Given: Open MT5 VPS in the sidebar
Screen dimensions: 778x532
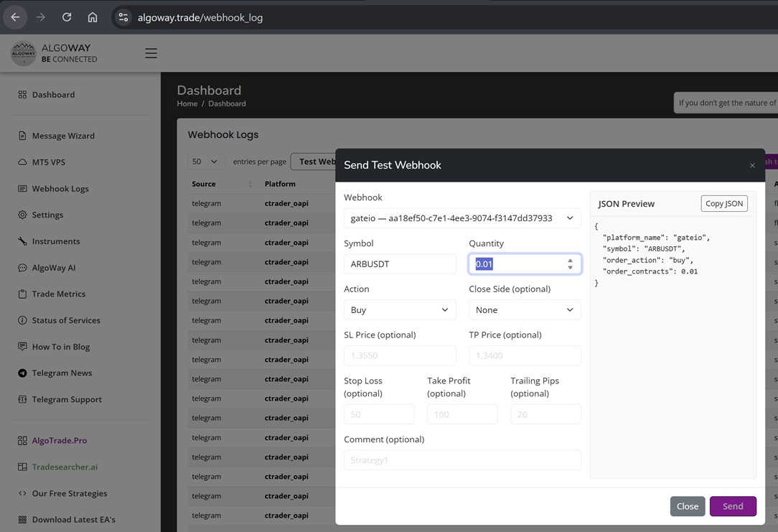Looking at the screenshot, I should pos(48,162).
